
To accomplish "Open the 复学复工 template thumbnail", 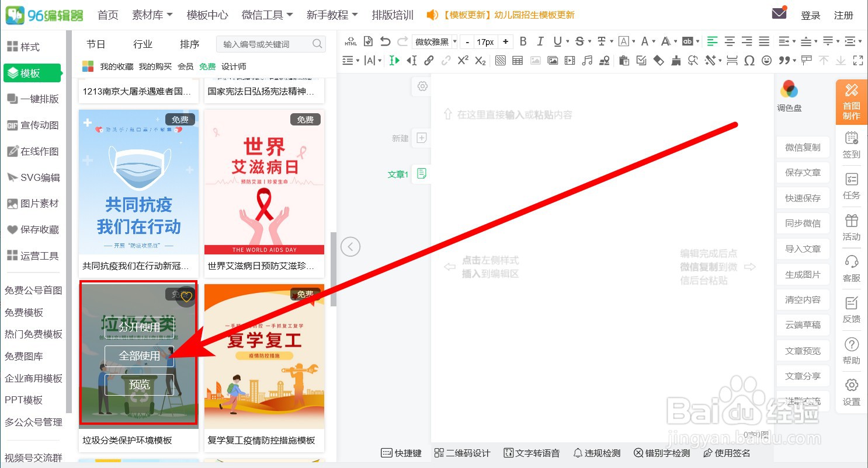I will click(x=264, y=356).
